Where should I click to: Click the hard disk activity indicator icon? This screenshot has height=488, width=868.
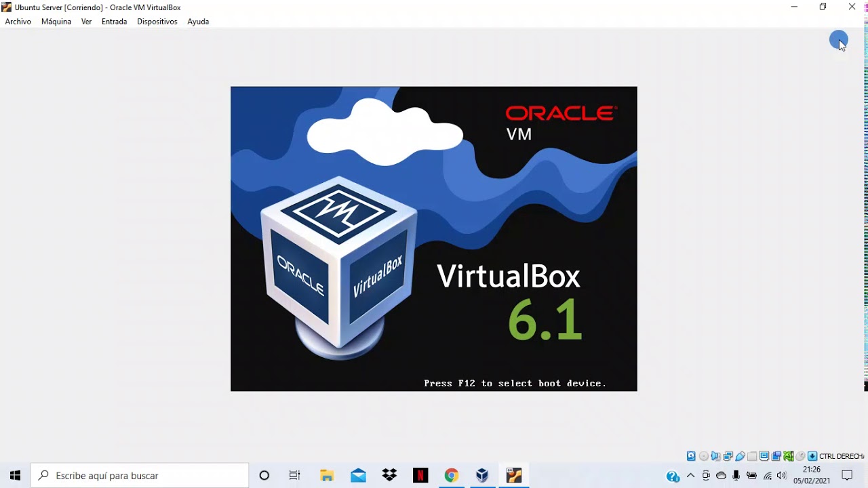coord(691,456)
